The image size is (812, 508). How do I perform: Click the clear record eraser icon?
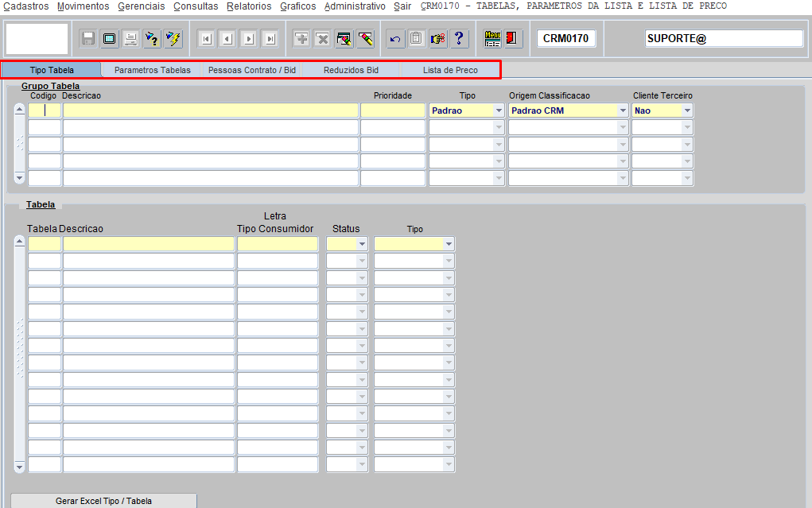(x=366, y=39)
